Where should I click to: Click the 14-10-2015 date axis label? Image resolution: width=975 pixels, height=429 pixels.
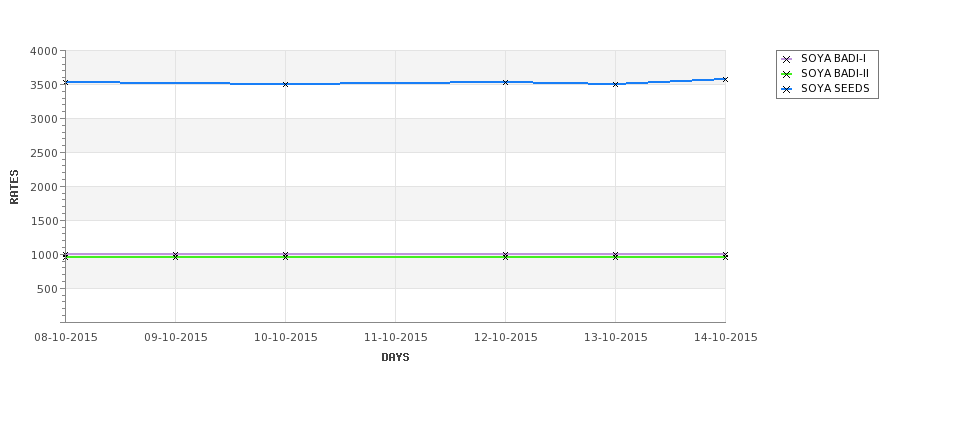[726, 338]
